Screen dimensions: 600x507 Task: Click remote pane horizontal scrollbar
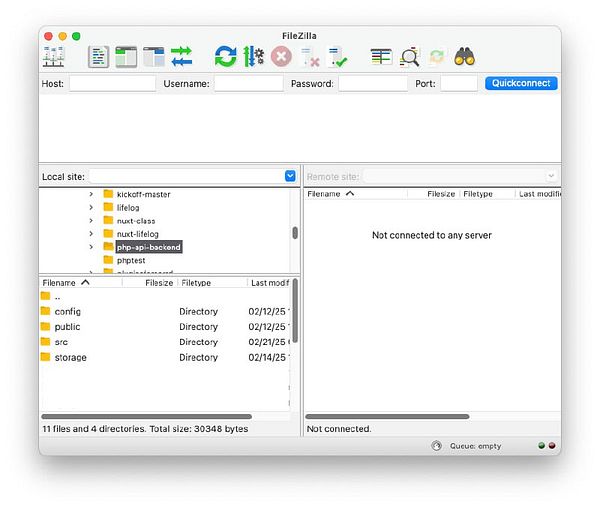387,416
